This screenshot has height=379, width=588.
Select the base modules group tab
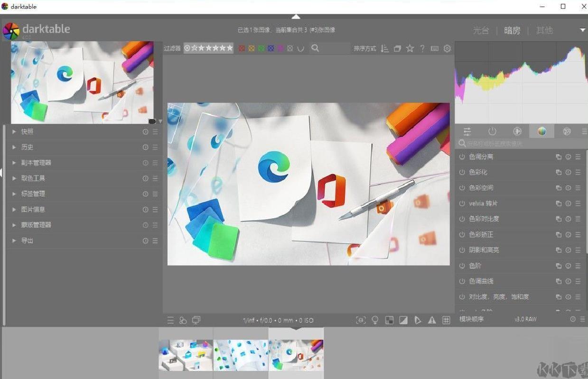[x=517, y=131]
